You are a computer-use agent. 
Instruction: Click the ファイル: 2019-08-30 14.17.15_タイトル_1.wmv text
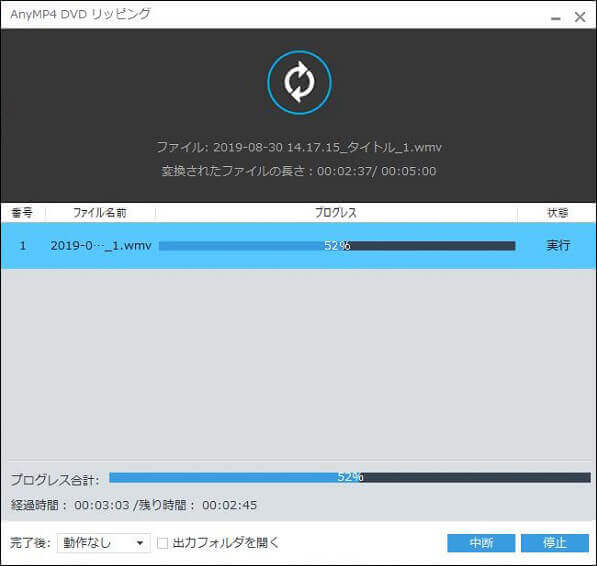click(299, 147)
